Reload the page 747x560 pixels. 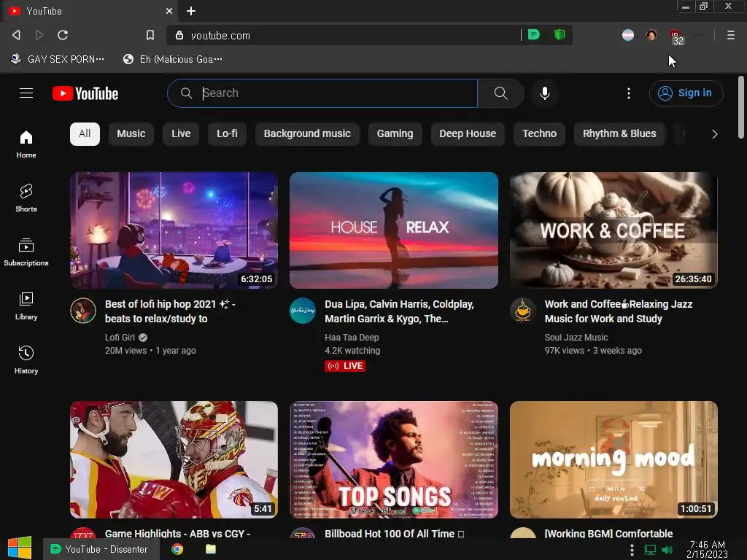[63, 35]
